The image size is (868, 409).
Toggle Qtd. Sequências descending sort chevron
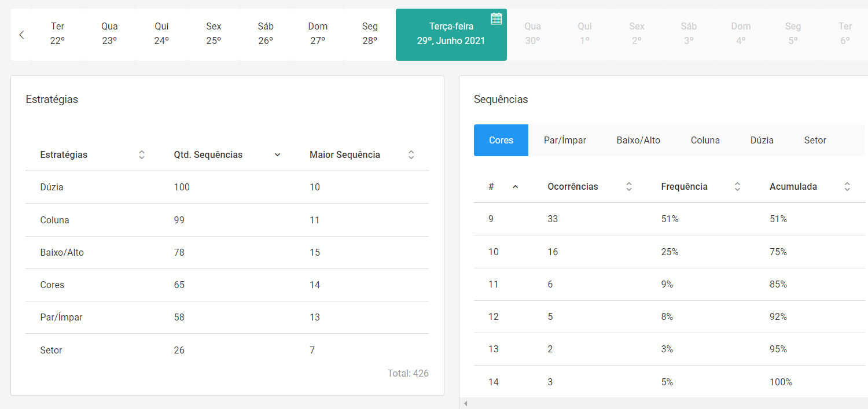point(277,155)
